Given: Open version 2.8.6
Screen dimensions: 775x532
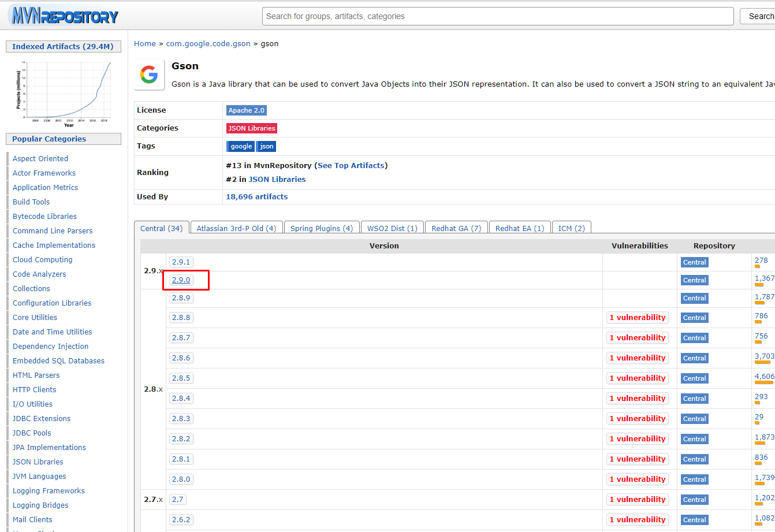Looking at the screenshot, I should tap(181, 358).
